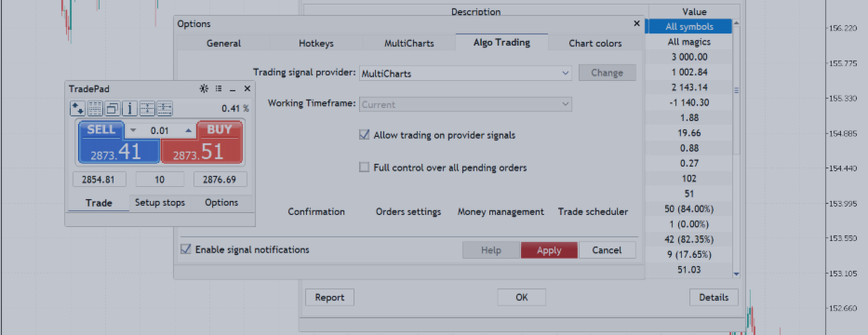Open the Orders settings sub-tab
The width and height of the screenshot is (868, 335).
408,211
